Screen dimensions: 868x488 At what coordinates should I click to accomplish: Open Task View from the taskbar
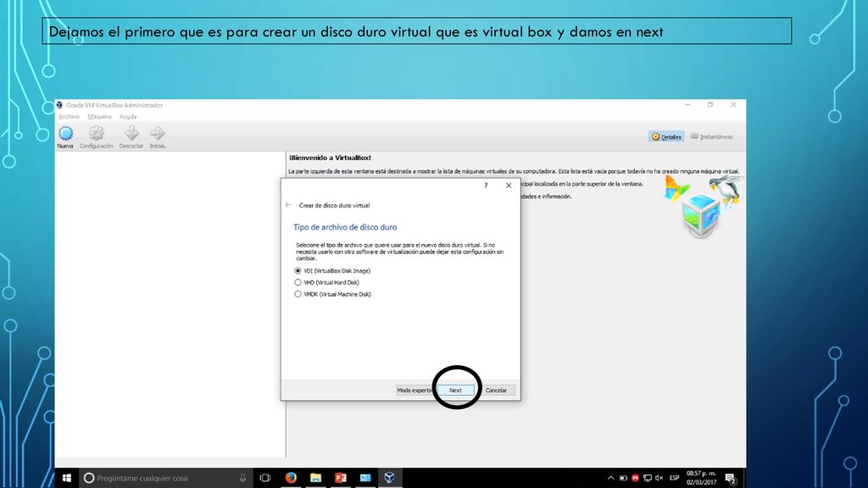point(265,478)
